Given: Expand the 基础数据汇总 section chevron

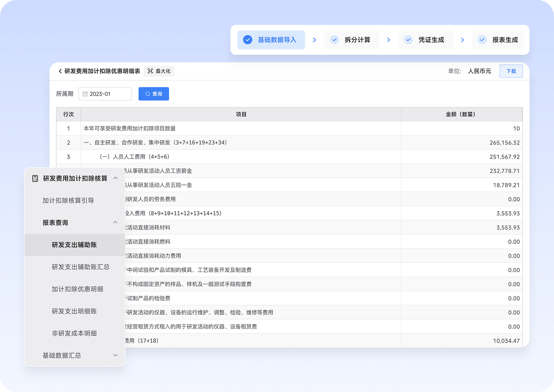Looking at the screenshot, I should (x=115, y=356).
